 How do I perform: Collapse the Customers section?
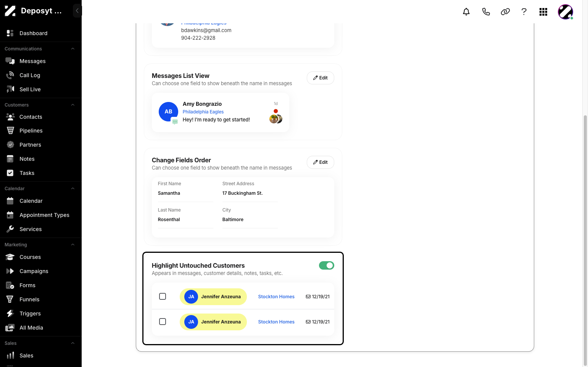72,105
